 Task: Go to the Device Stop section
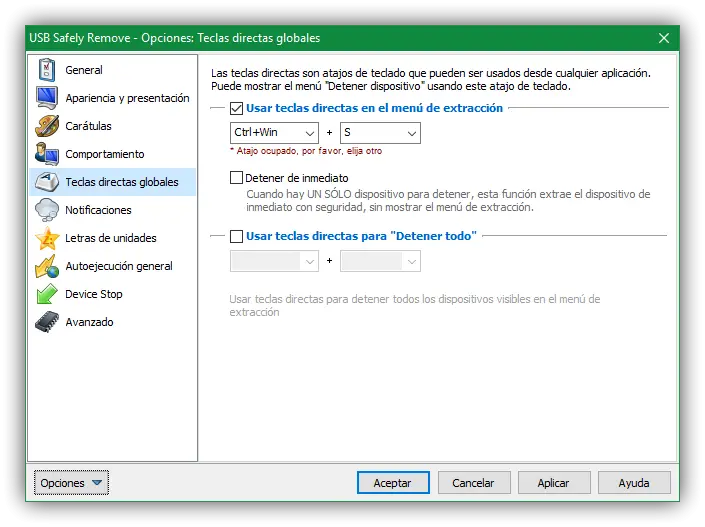click(x=112, y=294)
